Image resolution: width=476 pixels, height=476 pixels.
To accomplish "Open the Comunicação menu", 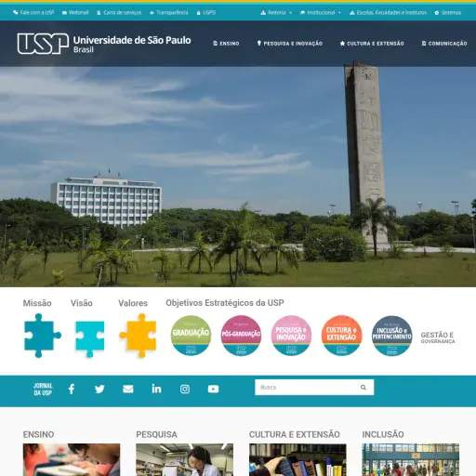I will pos(444,44).
